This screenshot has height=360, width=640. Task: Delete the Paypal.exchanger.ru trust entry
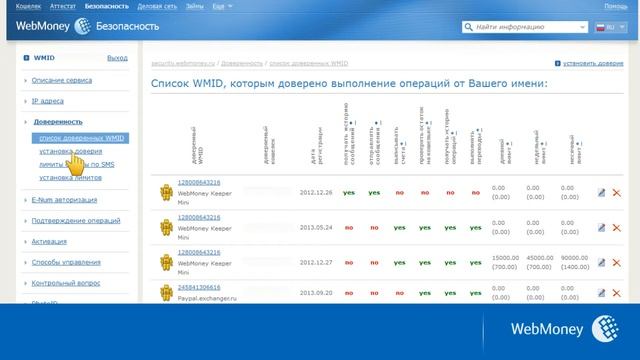coord(616,293)
